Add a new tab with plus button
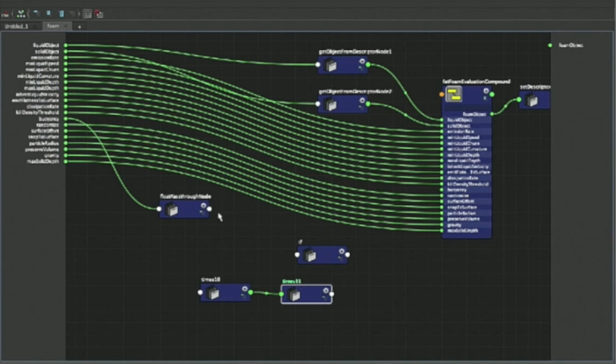Viewport: 616px width, 364px height. 79,26
